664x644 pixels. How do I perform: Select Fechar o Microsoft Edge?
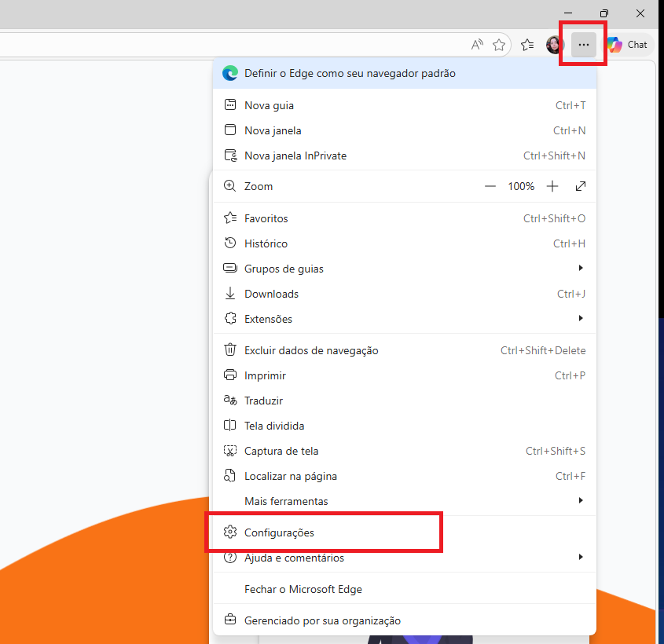(405, 589)
